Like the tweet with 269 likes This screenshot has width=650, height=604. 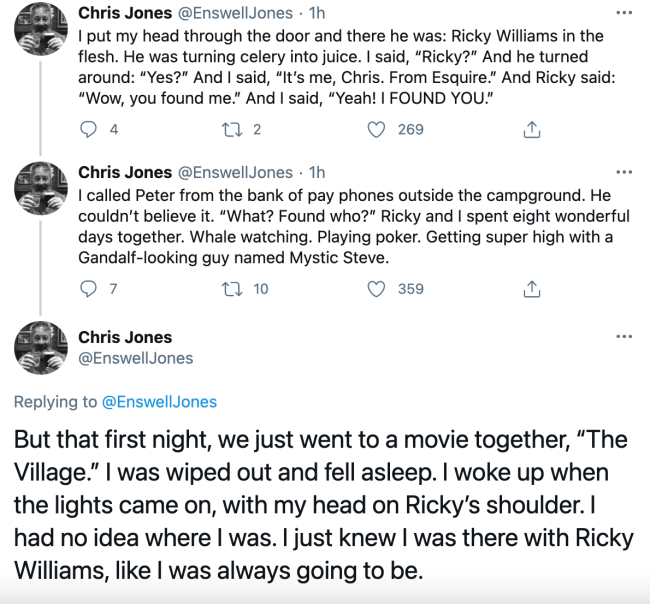tap(377, 129)
